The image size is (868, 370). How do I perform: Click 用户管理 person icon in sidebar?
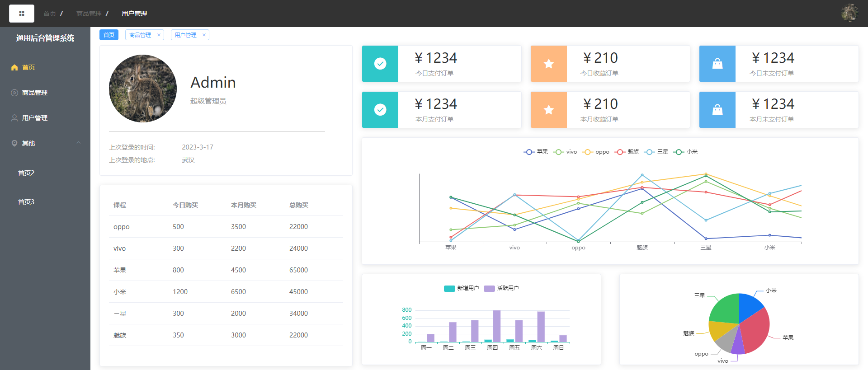pos(14,118)
